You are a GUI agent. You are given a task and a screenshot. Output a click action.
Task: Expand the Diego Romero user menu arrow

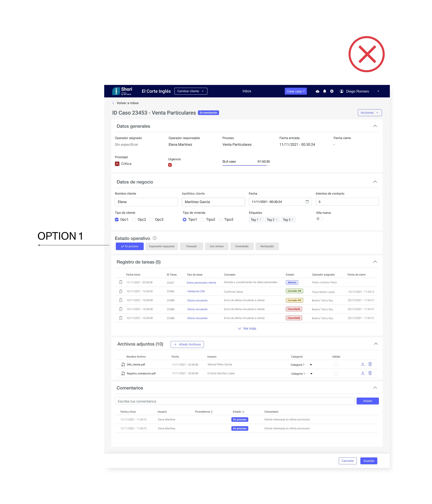(x=378, y=91)
